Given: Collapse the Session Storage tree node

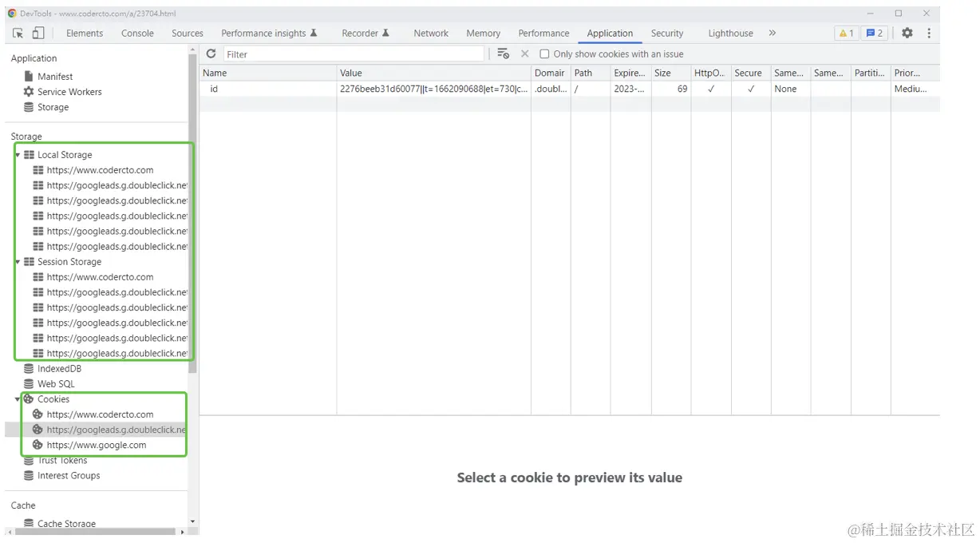Looking at the screenshot, I should tap(18, 262).
